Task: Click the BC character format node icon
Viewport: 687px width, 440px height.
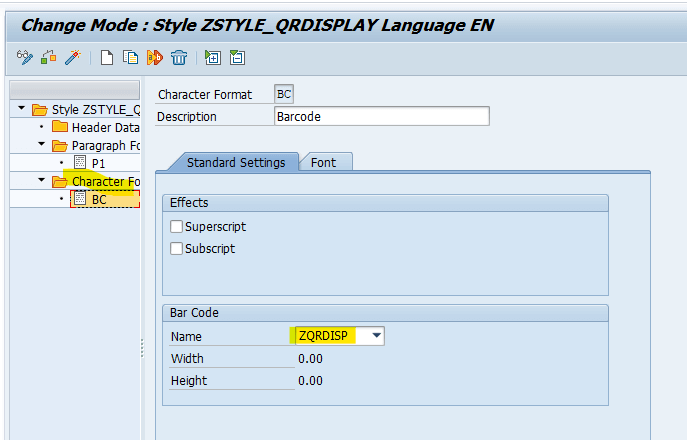Action: click(80, 199)
